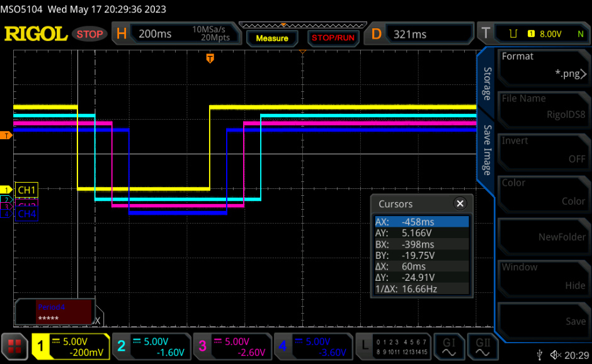Image resolution: width=592 pixels, height=364 pixels.
Task: Change the Color option
Action: click(x=544, y=194)
